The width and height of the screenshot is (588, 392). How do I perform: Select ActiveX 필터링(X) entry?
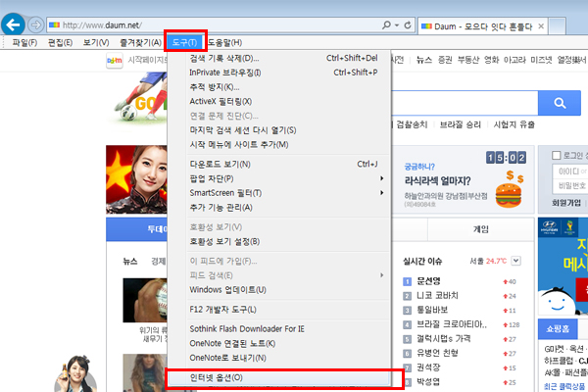(x=279, y=101)
